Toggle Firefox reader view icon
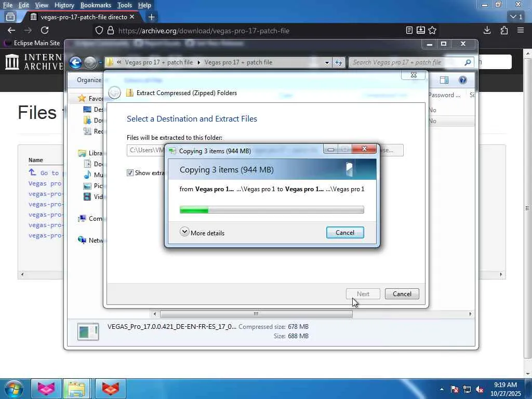This screenshot has width=532, height=399. pos(409,30)
